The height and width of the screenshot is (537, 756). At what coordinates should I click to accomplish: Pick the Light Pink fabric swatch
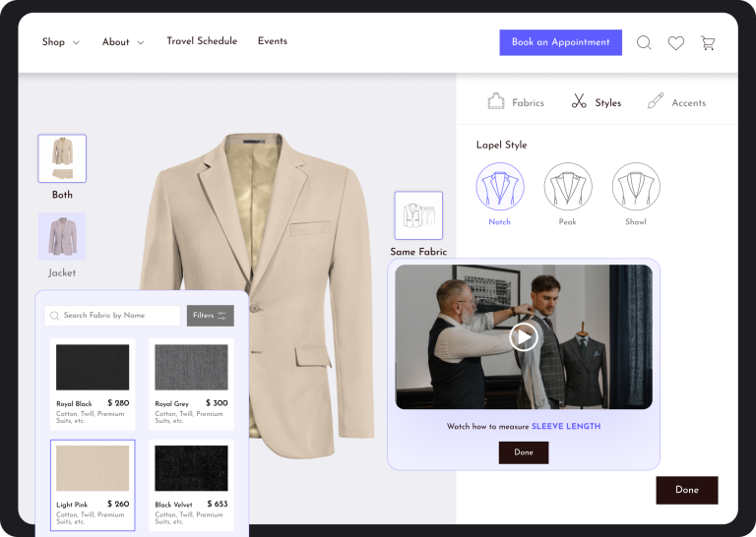click(x=93, y=468)
